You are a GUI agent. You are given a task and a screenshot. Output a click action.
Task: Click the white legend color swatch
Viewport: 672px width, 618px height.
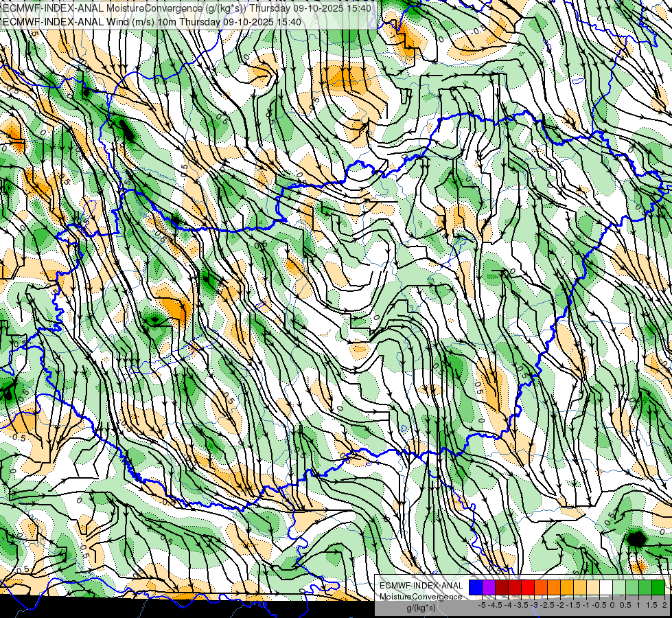tap(606, 587)
